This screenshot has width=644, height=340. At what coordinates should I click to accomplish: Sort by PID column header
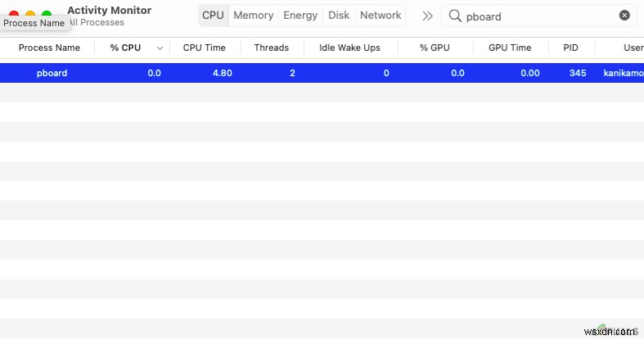pyautogui.click(x=570, y=48)
